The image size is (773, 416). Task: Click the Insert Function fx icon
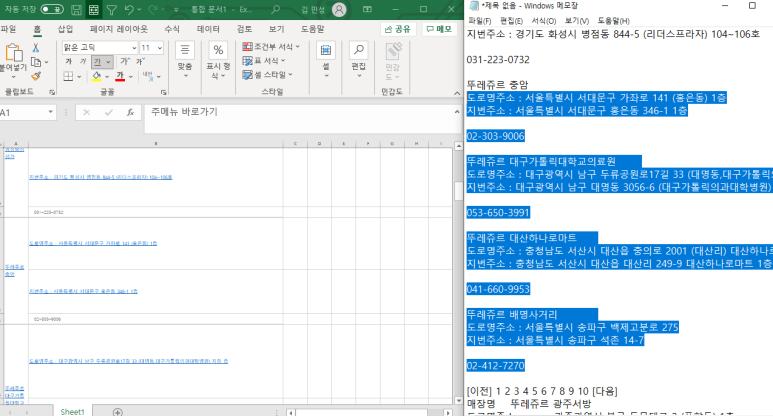tap(130, 112)
